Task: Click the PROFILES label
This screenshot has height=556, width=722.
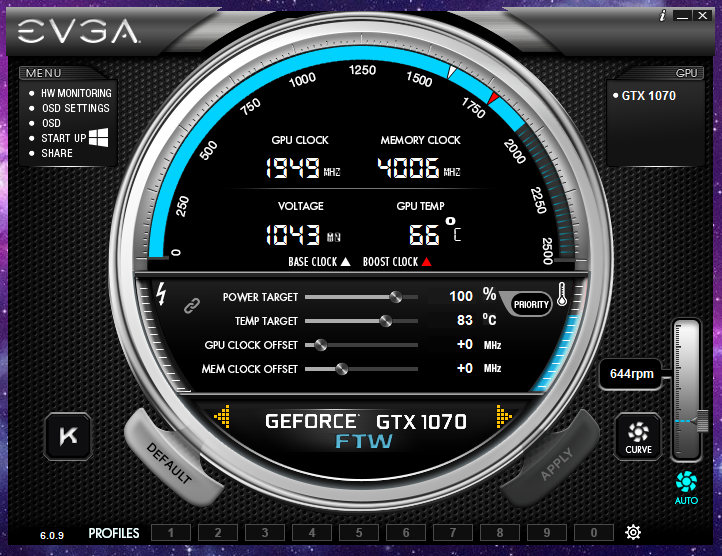Action: (x=114, y=533)
